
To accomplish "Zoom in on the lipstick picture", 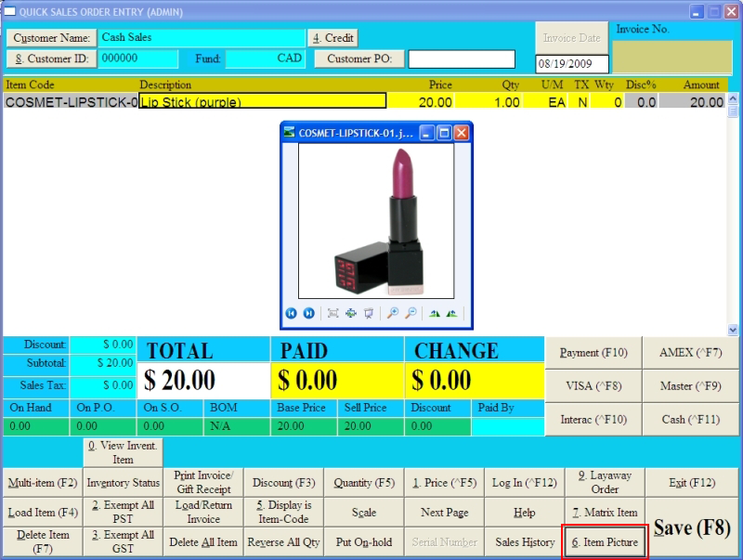I will click(x=393, y=313).
